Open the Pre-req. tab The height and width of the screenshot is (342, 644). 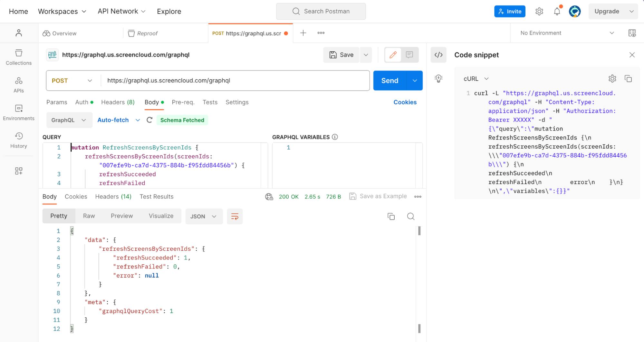point(183,102)
